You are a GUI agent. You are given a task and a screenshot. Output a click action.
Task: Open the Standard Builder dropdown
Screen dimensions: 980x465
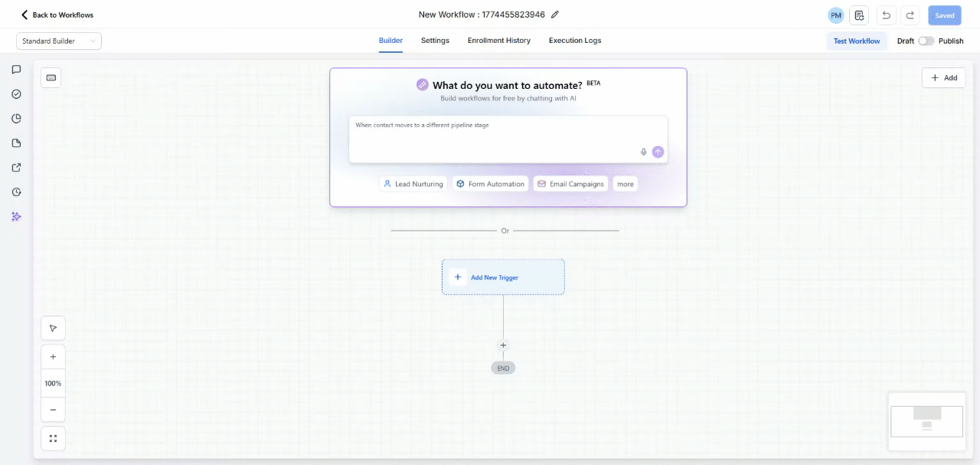[59, 41]
